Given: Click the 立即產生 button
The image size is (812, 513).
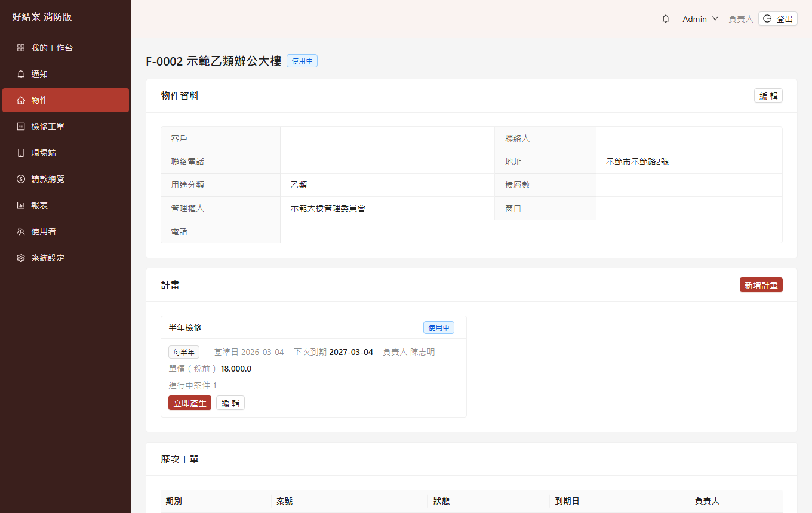Looking at the screenshot, I should point(190,403).
